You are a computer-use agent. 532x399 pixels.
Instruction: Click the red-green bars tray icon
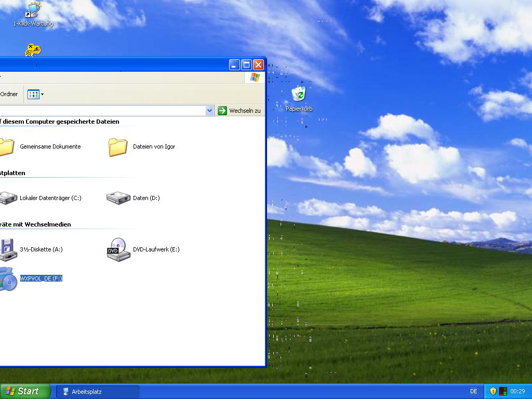503,391
